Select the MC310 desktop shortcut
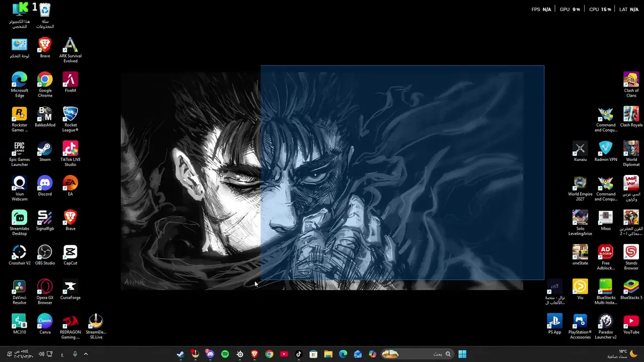This screenshot has width=644, height=362. 20,324
